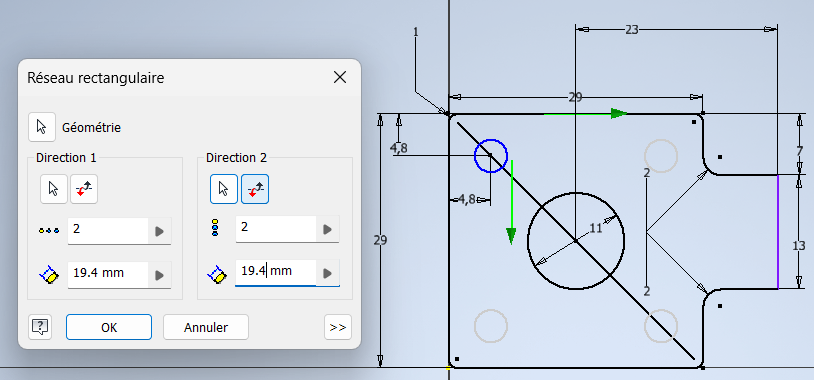Click the dimension value 13 on right
Viewport: 814px width, 380px height.
(799, 247)
